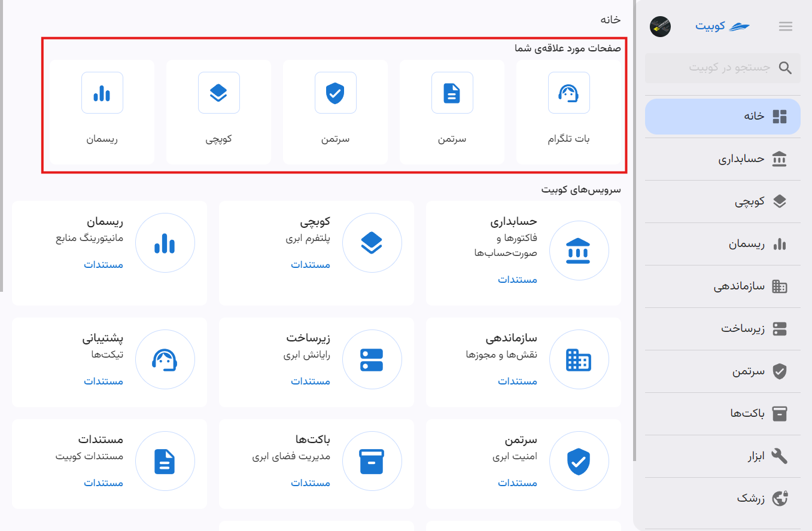The height and width of the screenshot is (531, 812).
Task: Open کوبچی favorite layers icon
Action: click(x=219, y=93)
